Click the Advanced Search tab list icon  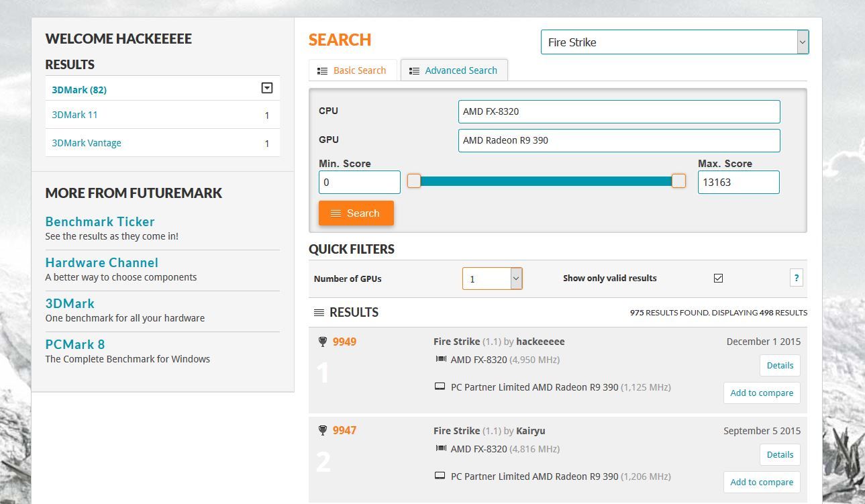[414, 71]
